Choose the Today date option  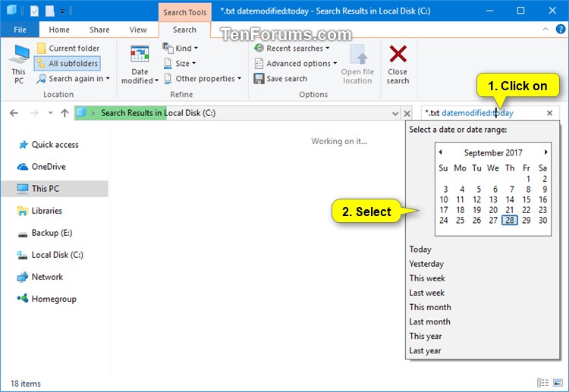[x=420, y=249]
